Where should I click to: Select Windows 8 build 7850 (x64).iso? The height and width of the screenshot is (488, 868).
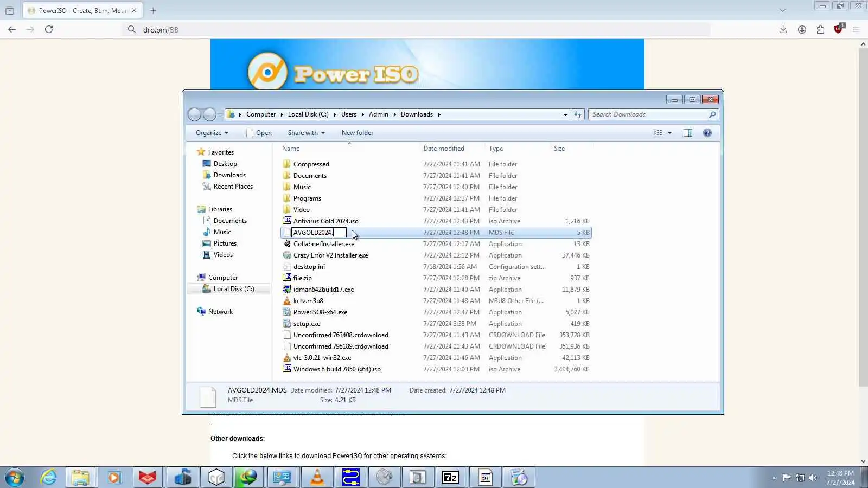coord(337,369)
